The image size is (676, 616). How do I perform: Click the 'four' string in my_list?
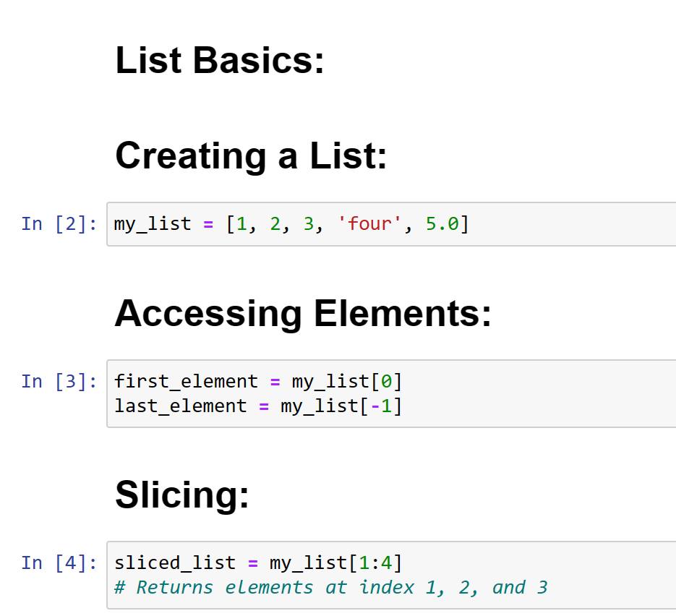[x=369, y=224]
